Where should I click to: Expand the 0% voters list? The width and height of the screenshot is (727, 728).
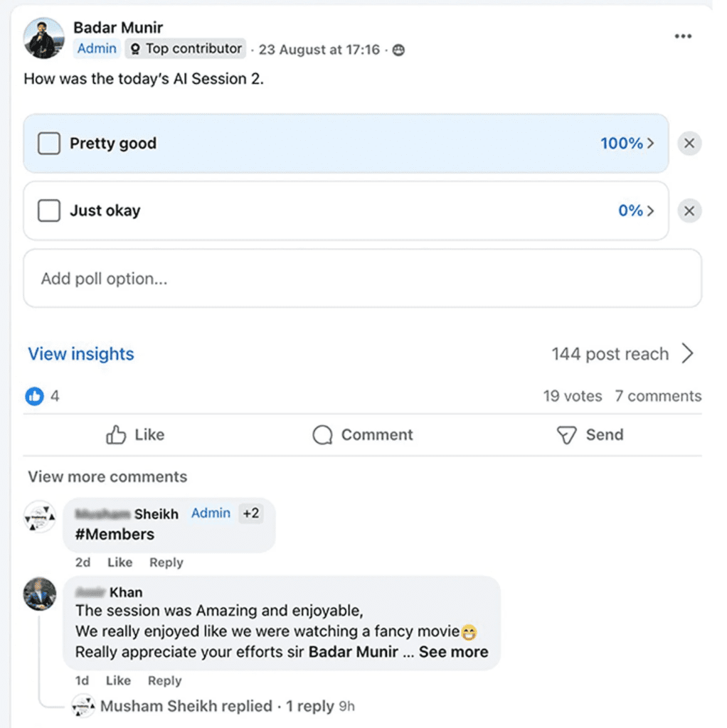tap(635, 211)
